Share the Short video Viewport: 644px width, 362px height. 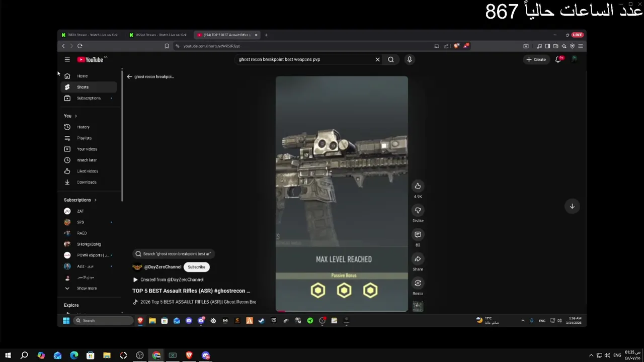(418, 259)
